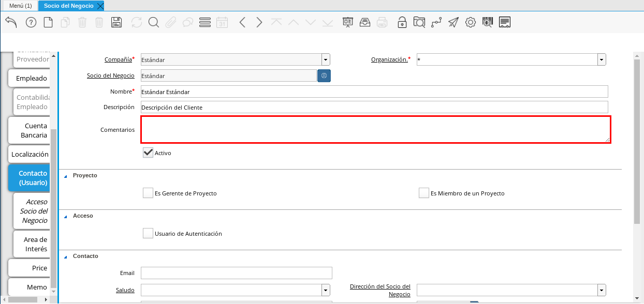
Task: Go to the next record down-arrow icon
Action: pyautogui.click(x=311, y=22)
